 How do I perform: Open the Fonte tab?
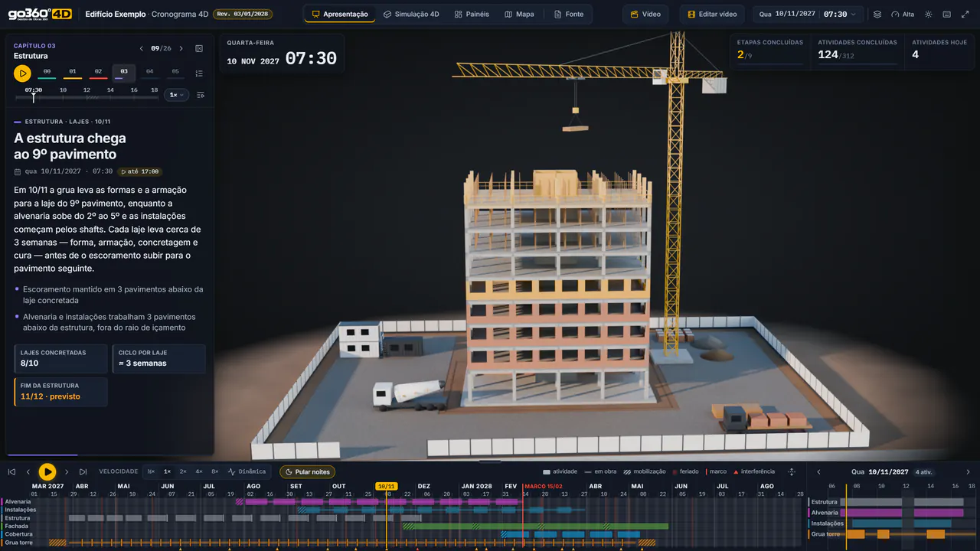click(568, 15)
